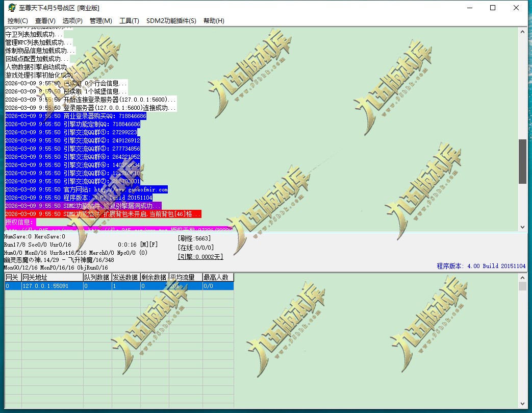Click the 队列数据 column header

pyautogui.click(x=97, y=278)
